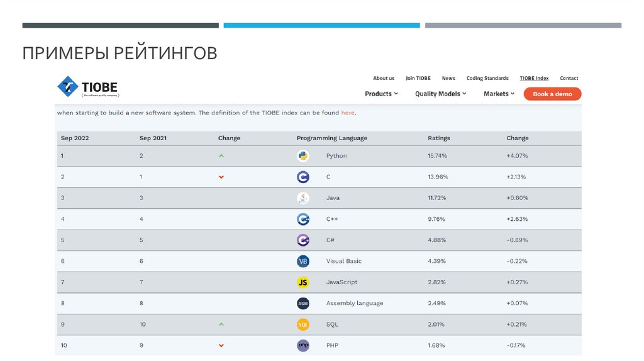Click the C# language name
Image resolution: width=644 pixels, height=361 pixels.
(330, 240)
